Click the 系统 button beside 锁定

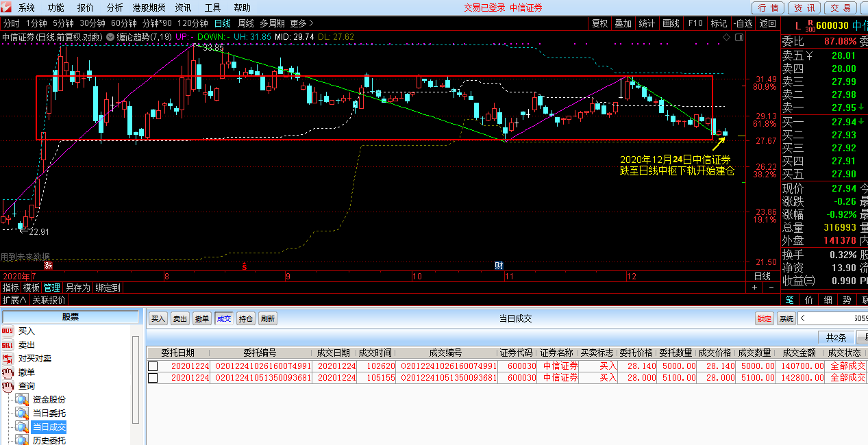coord(786,318)
